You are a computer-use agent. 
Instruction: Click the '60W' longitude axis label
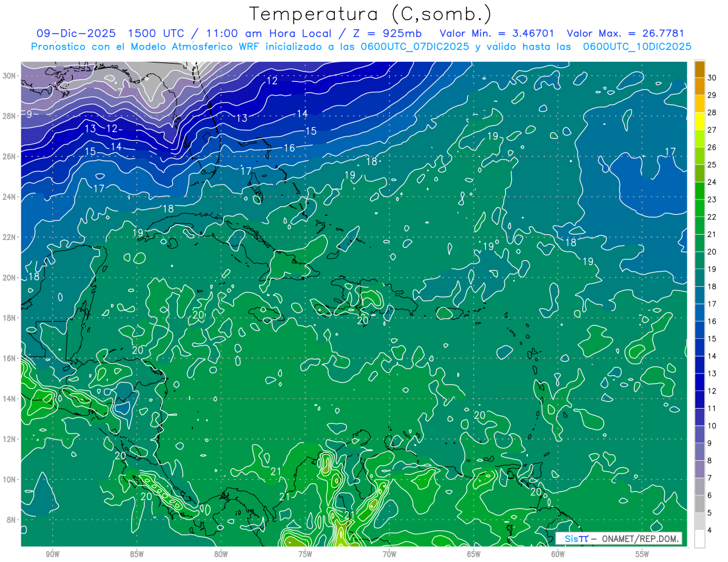point(558,554)
